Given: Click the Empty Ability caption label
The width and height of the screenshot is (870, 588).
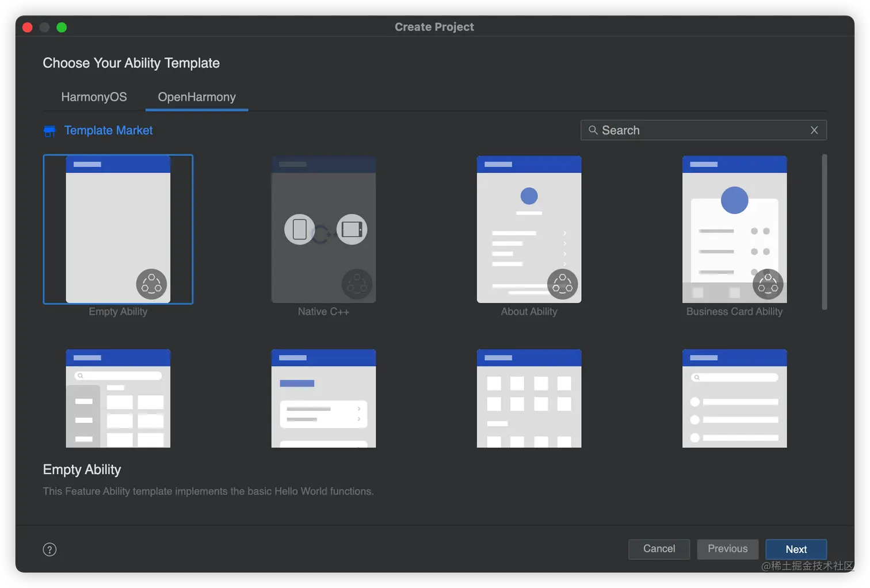Looking at the screenshot, I should click(118, 311).
